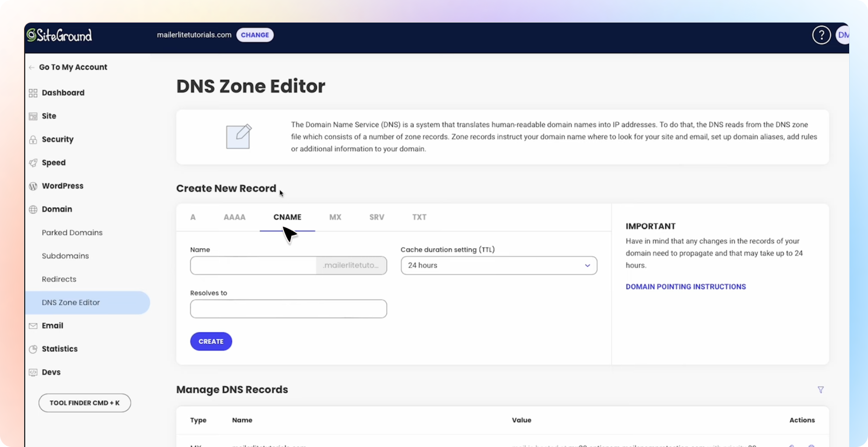Viewport: 868px width, 447px height.
Task: Click the Tool Finder CMD + K button
Action: click(x=84, y=403)
